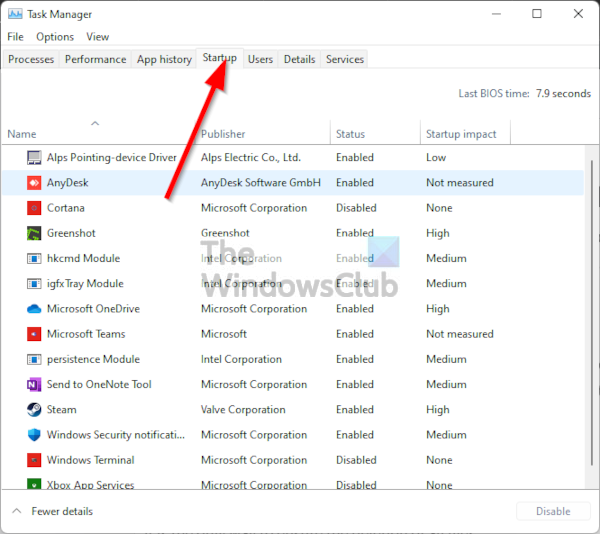The width and height of the screenshot is (600, 534).
Task: Switch to the App history tab
Action: (164, 59)
